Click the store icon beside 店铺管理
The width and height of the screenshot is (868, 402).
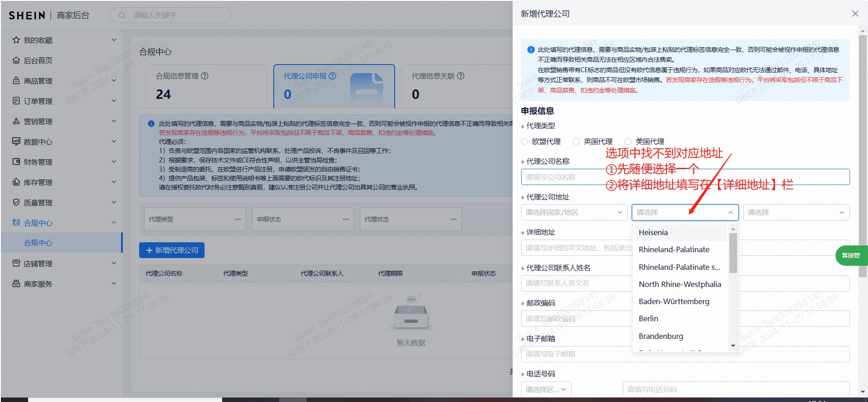pyautogui.click(x=16, y=263)
